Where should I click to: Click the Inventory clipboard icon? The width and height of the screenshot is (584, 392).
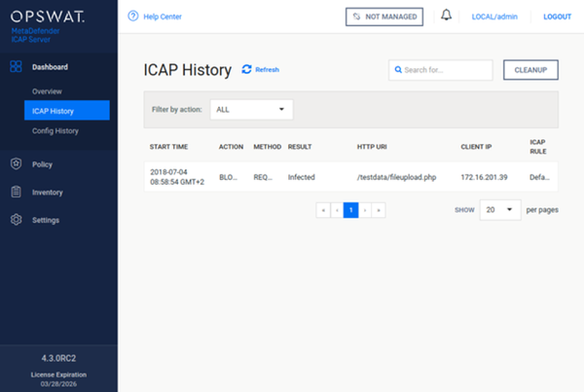[x=16, y=193]
